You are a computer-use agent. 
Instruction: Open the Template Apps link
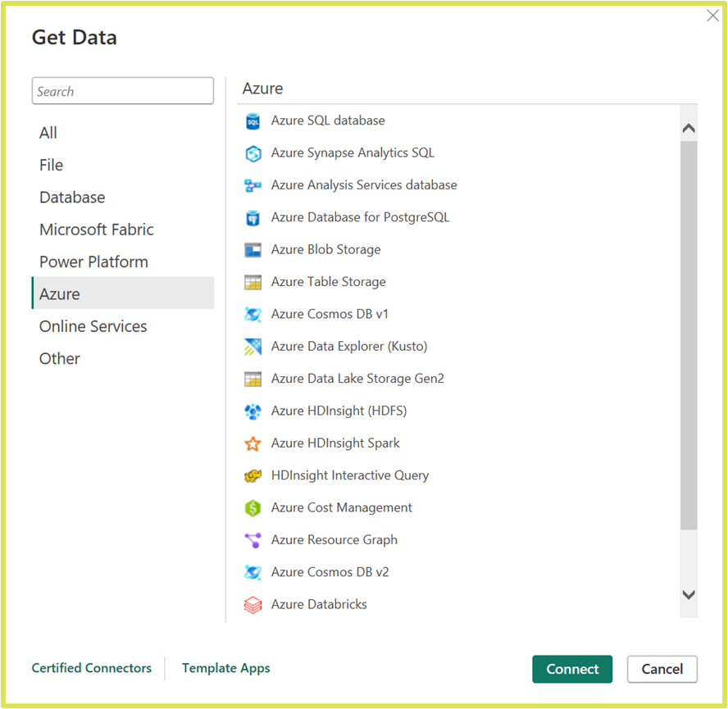[x=225, y=668]
